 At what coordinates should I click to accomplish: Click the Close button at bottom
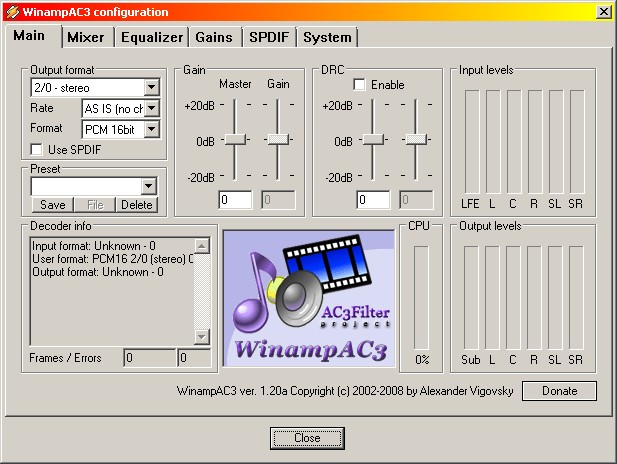[307, 438]
